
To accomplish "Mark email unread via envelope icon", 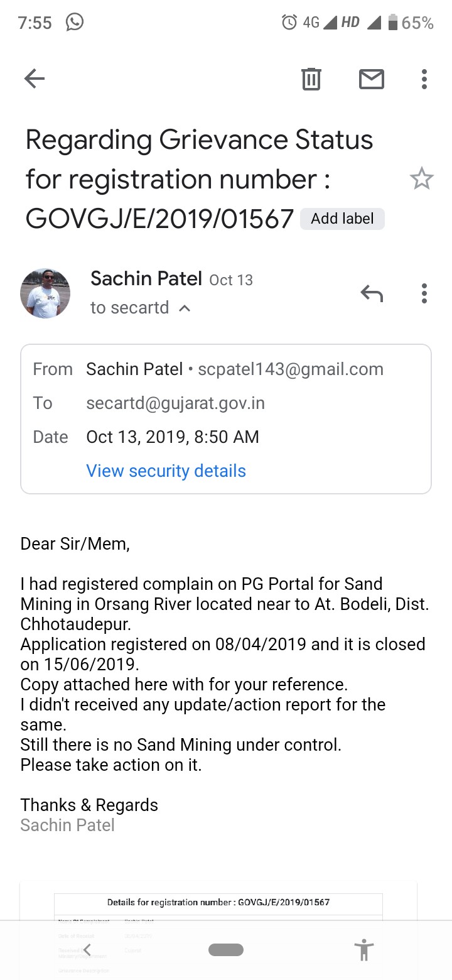I will (372, 79).
